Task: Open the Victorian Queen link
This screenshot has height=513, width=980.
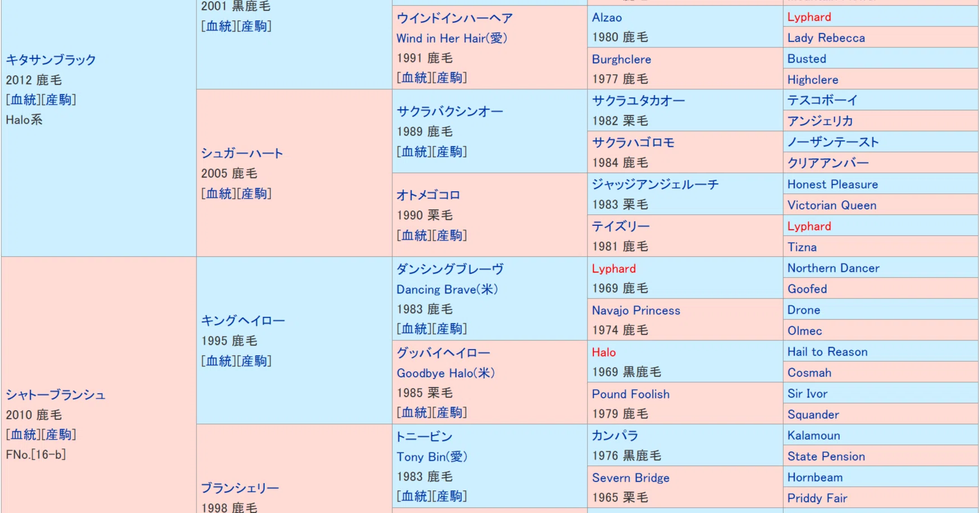Action: click(x=832, y=206)
